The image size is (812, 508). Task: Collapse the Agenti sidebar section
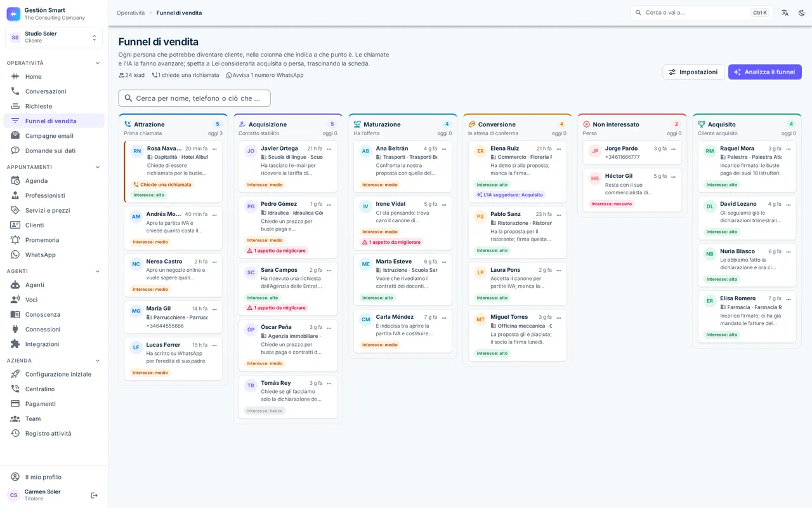[x=98, y=271]
